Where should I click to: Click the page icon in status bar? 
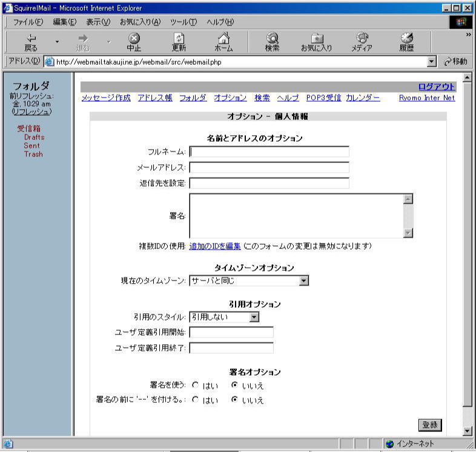(x=8, y=444)
